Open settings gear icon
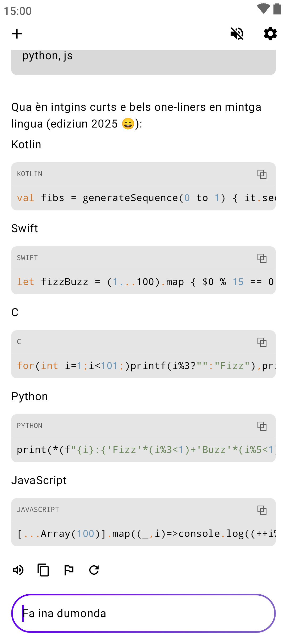Viewport: 287px width, 644px height. [270, 34]
